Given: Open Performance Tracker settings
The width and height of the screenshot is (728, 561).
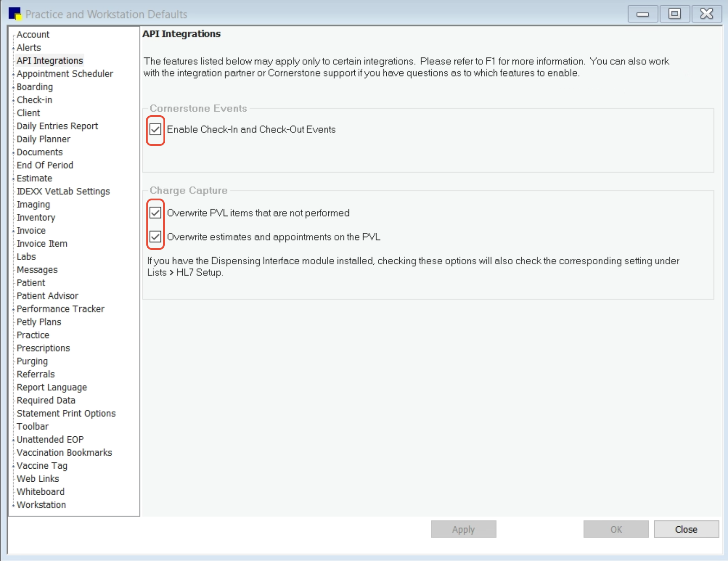Looking at the screenshot, I should tap(60, 309).
